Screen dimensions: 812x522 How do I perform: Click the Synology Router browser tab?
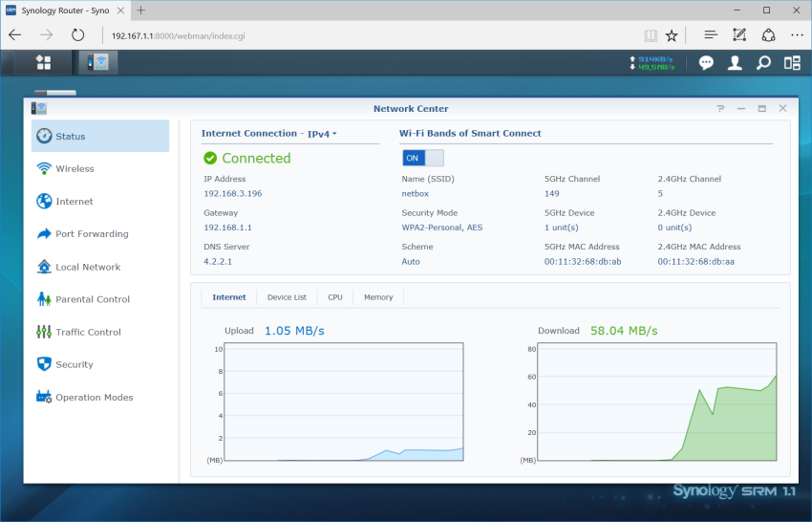click(65, 11)
